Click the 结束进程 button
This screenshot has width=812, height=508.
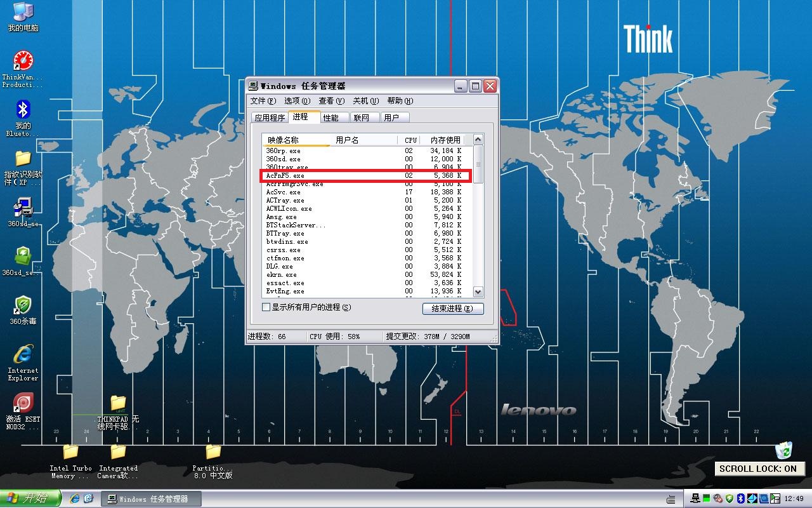452,309
